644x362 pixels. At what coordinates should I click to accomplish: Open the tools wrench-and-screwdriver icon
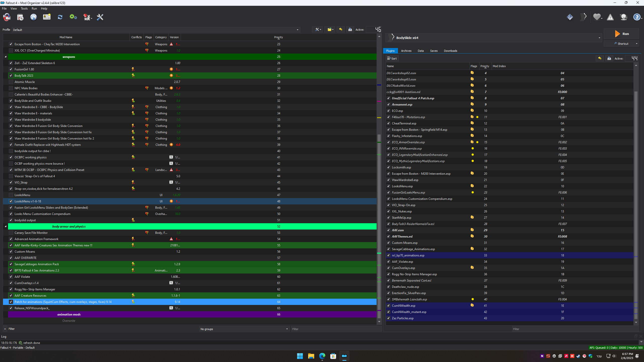[x=100, y=17]
